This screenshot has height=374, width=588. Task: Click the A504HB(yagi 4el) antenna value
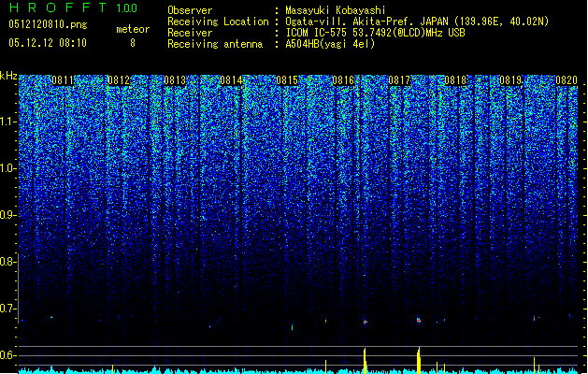[330, 44]
